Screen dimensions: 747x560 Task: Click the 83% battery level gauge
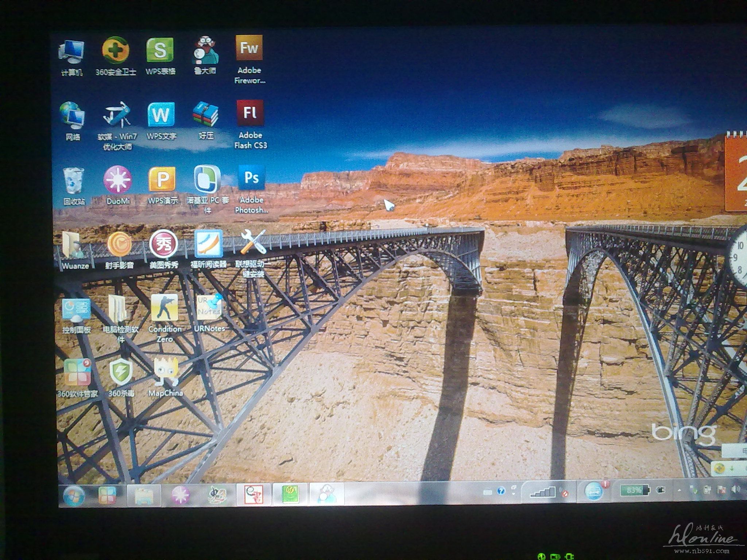click(634, 490)
